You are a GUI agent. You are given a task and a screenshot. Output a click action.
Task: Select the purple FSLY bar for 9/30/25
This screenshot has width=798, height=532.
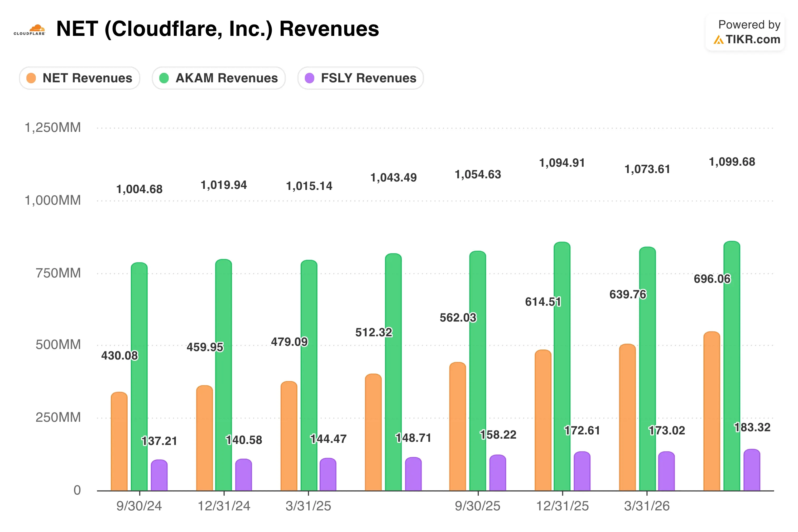pyautogui.click(x=498, y=473)
